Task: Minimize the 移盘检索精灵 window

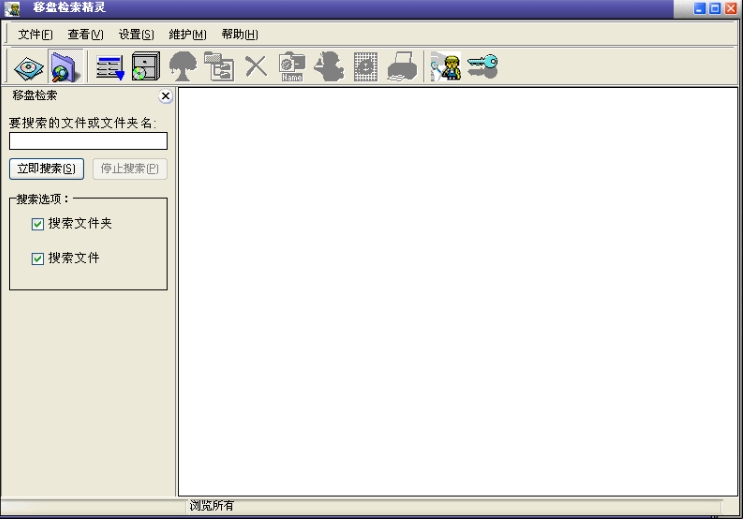Action: (700, 8)
